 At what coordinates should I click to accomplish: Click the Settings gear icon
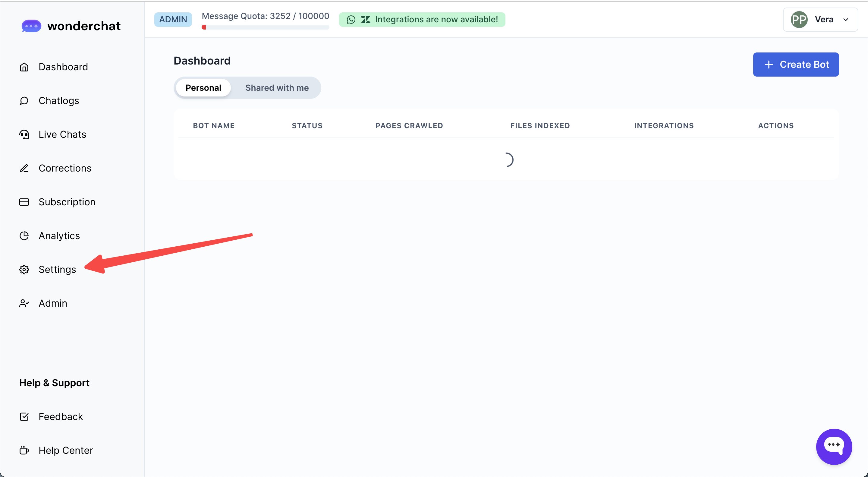tap(24, 269)
